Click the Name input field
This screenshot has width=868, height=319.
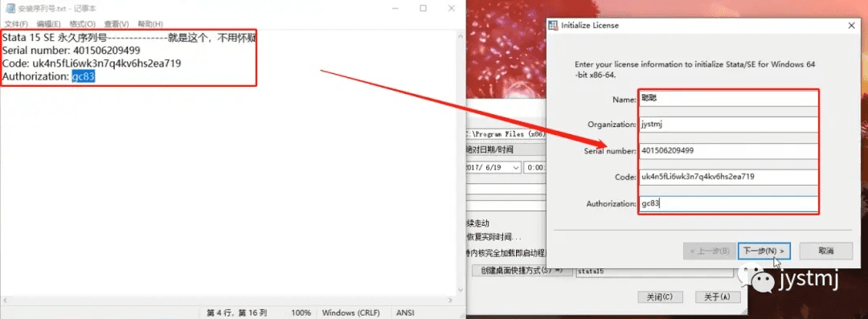click(728, 99)
